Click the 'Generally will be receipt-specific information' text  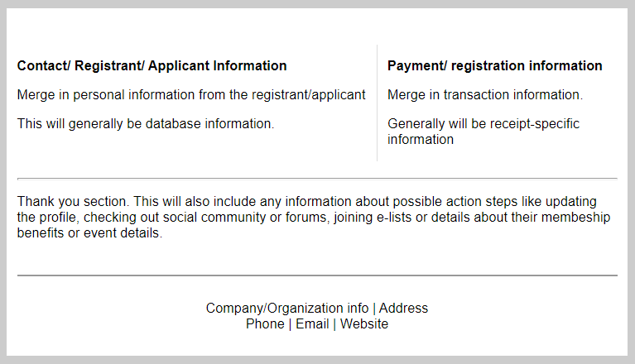[x=483, y=132]
